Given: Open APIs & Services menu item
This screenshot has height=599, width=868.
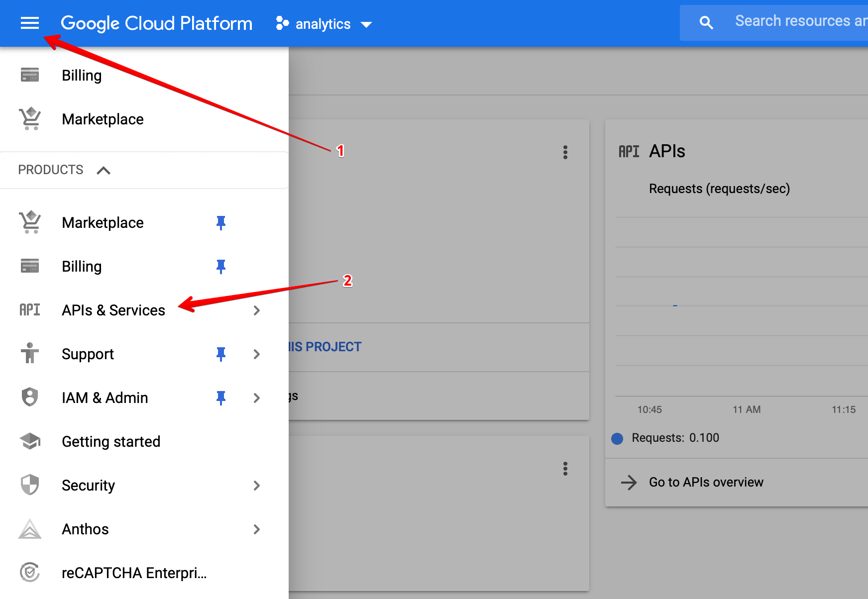Looking at the screenshot, I should 113,310.
